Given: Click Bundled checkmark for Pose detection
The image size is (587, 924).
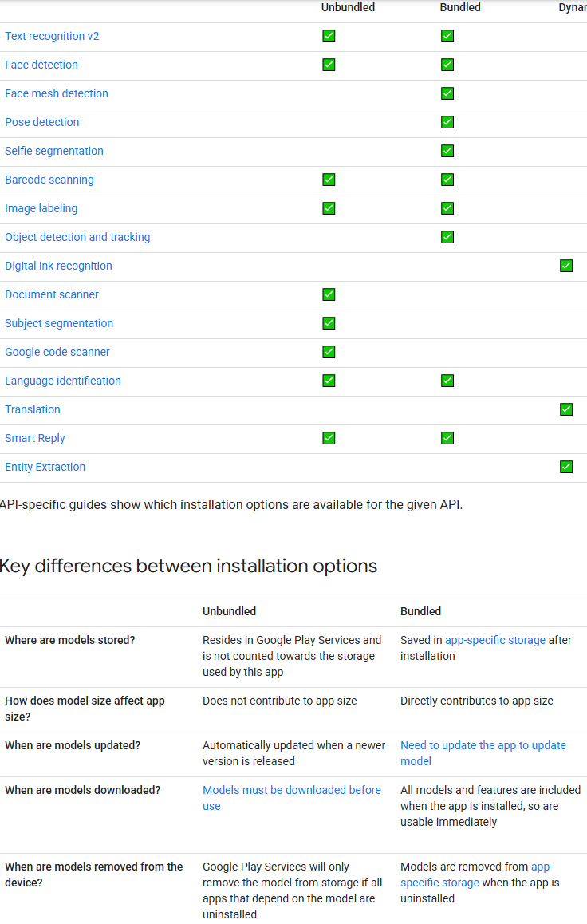Looking at the screenshot, I should click(447, 122).
